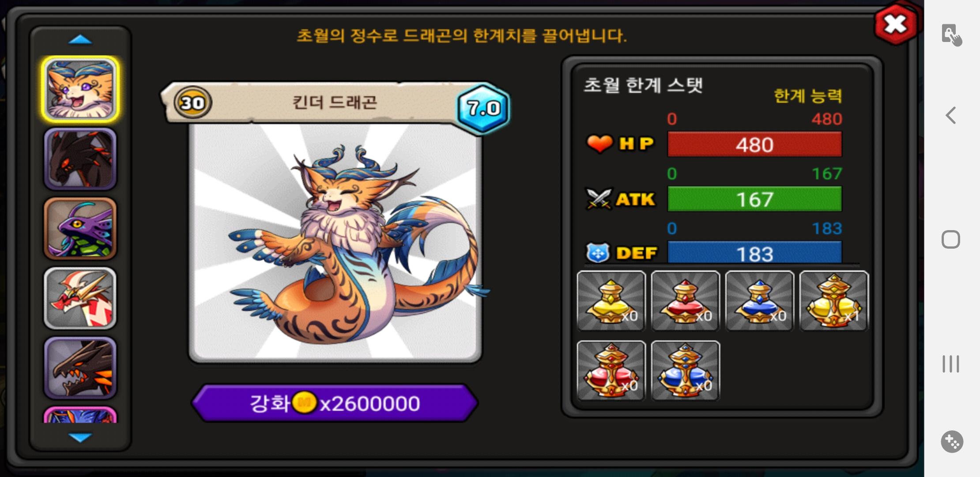Select the large yellow potion with x1
Image resolution: width=980 pixels, height=477 pixels.
[x=834, y=301]
